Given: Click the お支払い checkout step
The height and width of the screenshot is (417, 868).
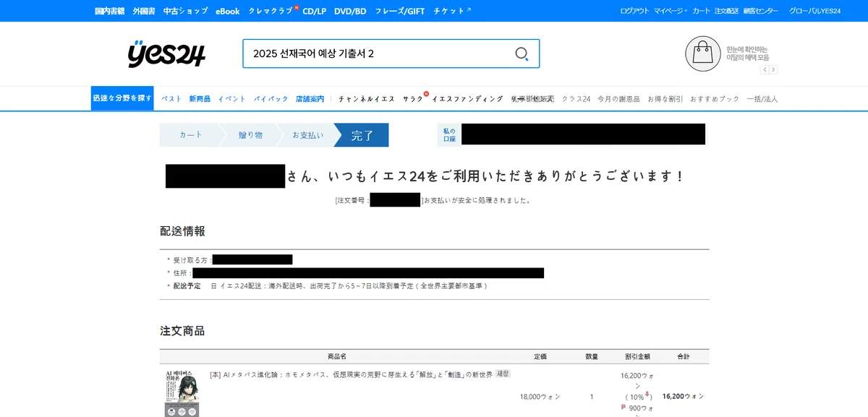Looking at the screenshot, I should click(x=308, y=135).
